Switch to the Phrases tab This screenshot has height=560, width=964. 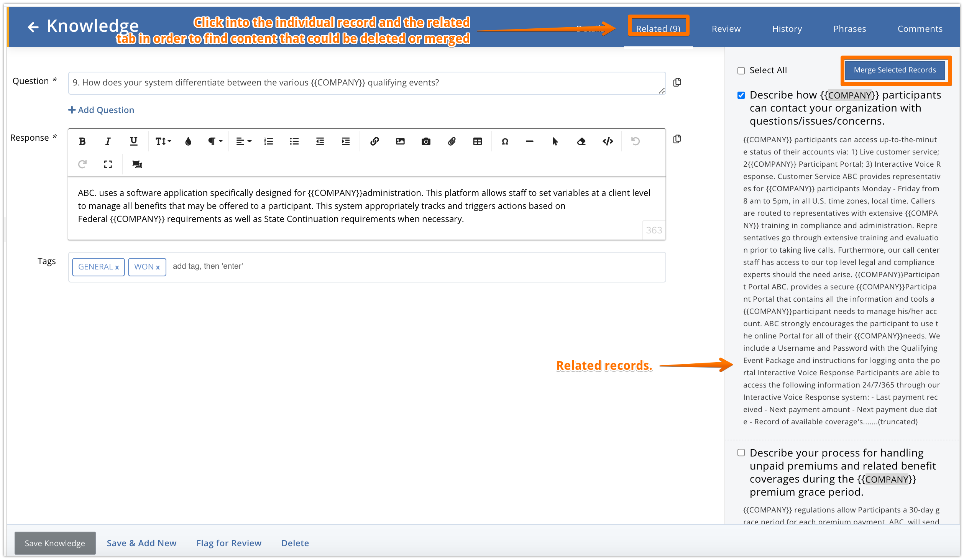click(x=849, y=29)
